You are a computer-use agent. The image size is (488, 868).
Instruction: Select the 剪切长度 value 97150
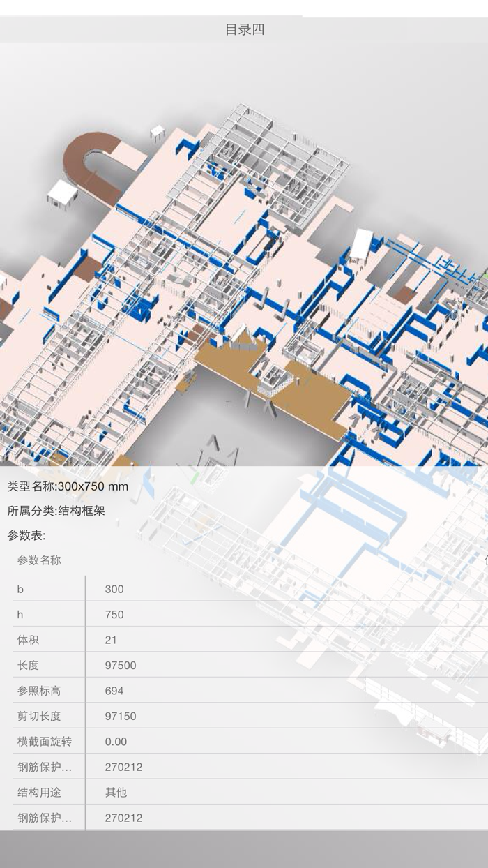point(121,716)
